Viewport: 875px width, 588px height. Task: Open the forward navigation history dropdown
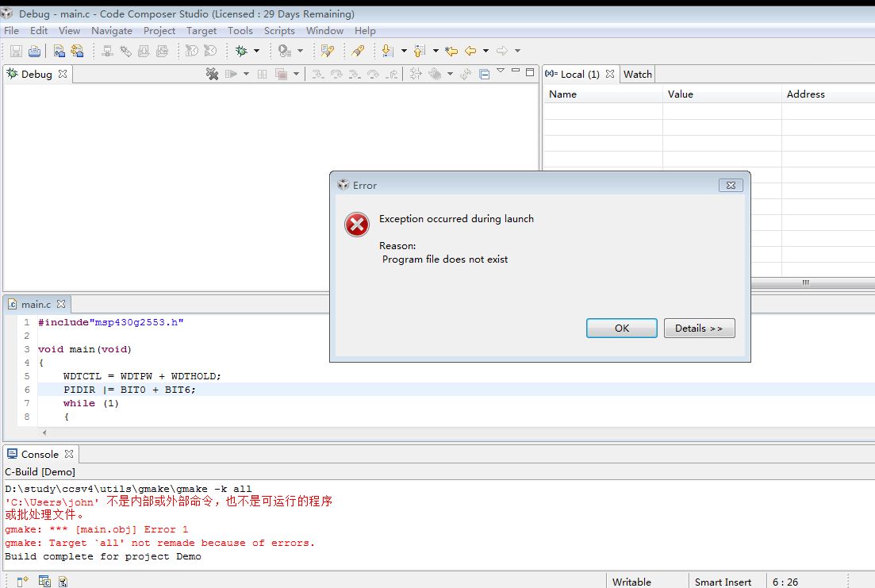pyautogui.click(x=518, y=51)
